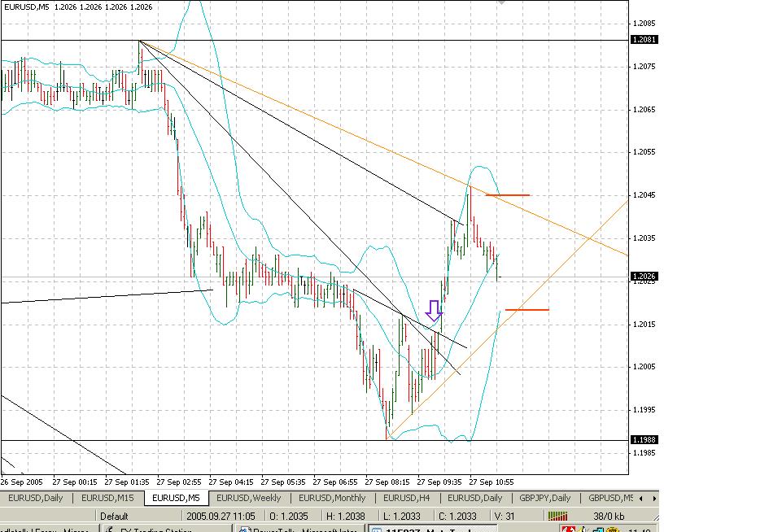This screenshot has height=532, width=782.
Task: Click the 1.1988 price label on axis
Action: [x=644, y=440]
